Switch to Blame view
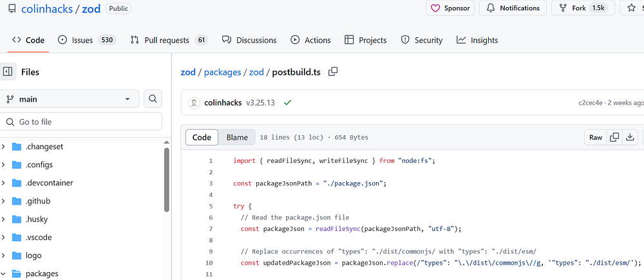 click(x=237, y=137)
